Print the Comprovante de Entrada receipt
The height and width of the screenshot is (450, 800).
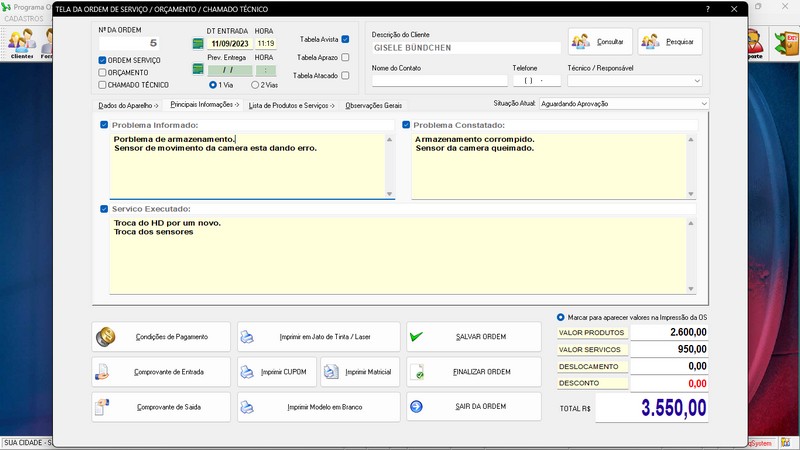click(161, 372)
